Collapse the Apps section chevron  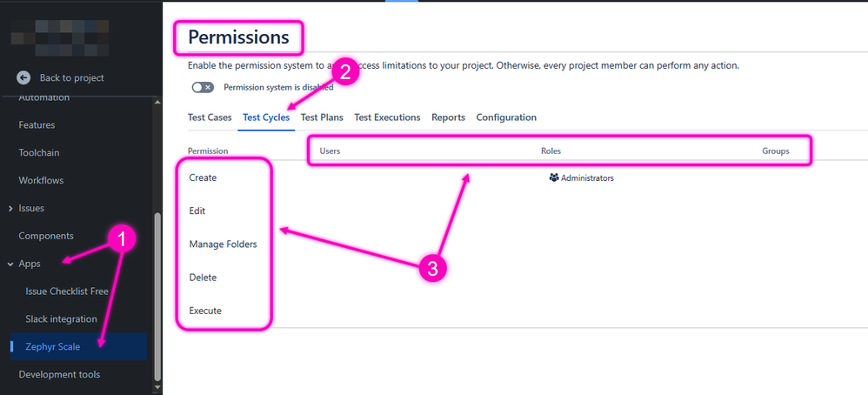pyautogui.click(x=10, y=264)
